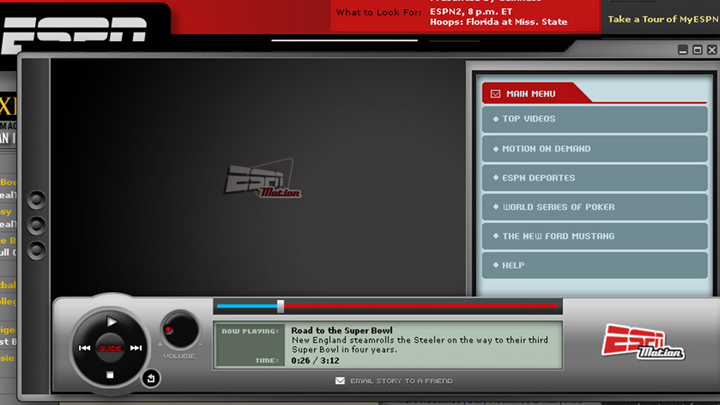This screenshot has width=720, height=405.
Task: Click the envelope icon by Email Story
Action: [x=340, y=381]
